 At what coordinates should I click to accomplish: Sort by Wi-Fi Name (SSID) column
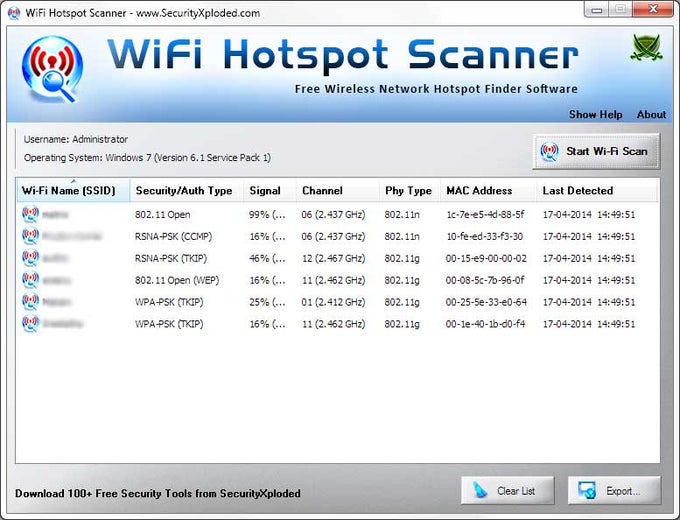[x=73, y=190]
